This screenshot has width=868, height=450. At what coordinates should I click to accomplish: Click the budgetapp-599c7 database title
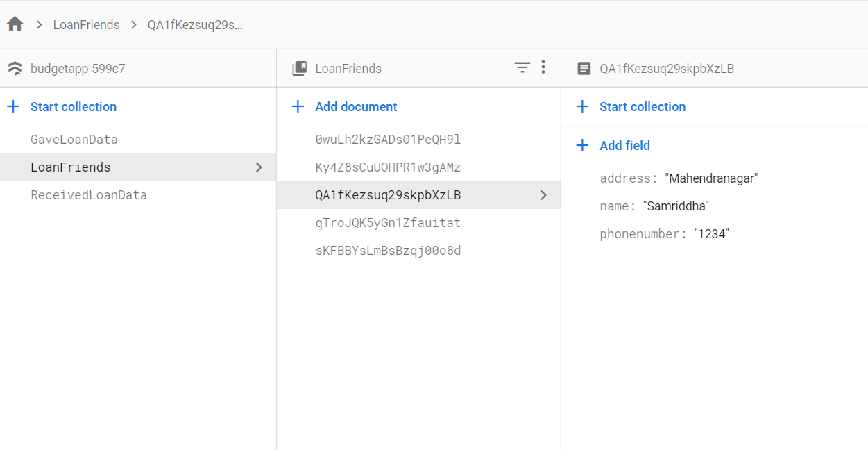pos(78,68)
